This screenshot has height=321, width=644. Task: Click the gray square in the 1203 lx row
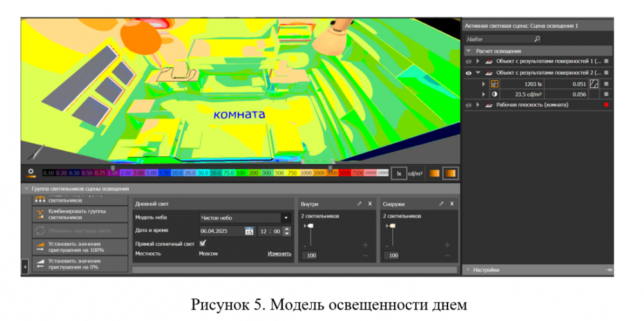tap(606, 84)
